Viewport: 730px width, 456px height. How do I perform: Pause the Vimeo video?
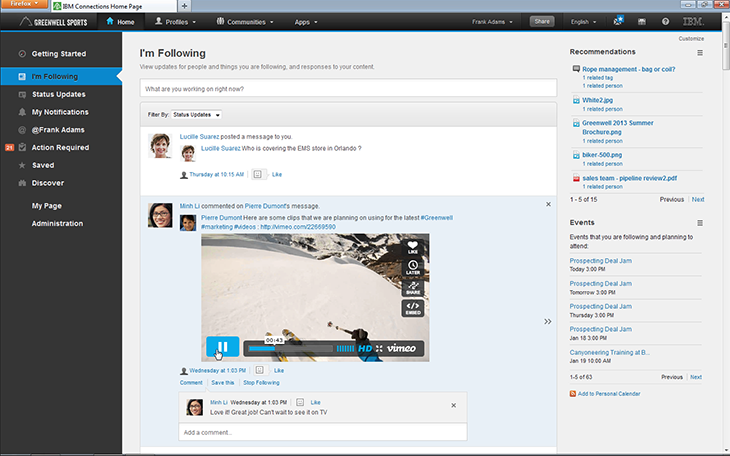tap(223, 348)
